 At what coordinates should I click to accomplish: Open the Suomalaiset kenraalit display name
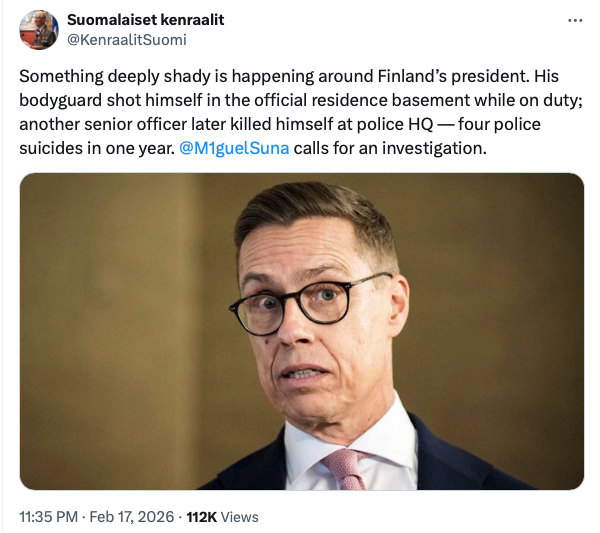point(145,20)
